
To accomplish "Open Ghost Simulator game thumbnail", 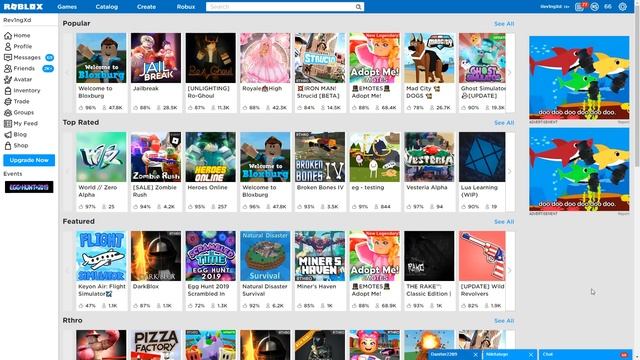I will [482, 58].
